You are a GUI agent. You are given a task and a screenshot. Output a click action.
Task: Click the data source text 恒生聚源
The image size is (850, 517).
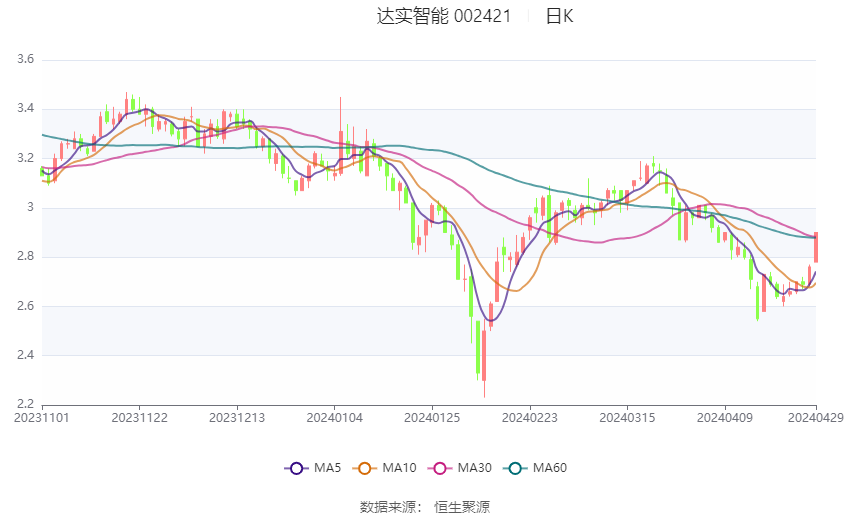[x=462, y=507]
